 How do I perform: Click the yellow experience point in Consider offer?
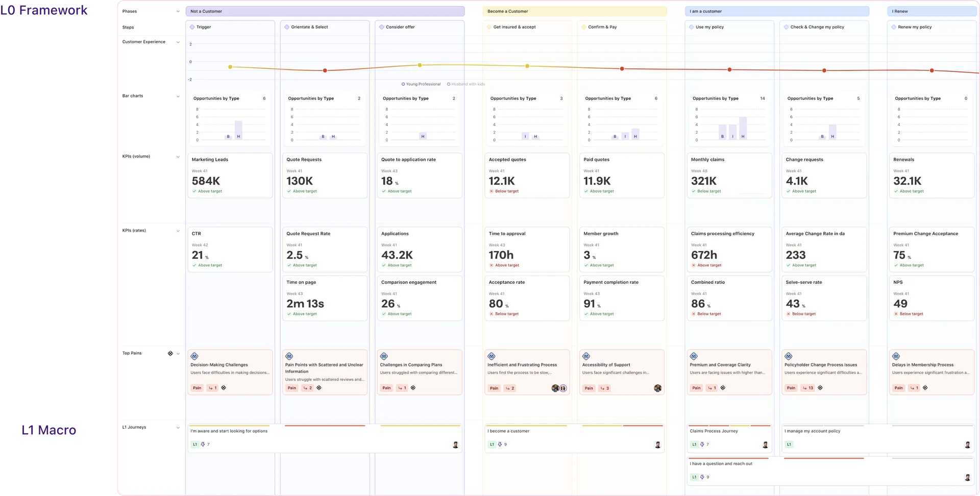pos(420,65)
